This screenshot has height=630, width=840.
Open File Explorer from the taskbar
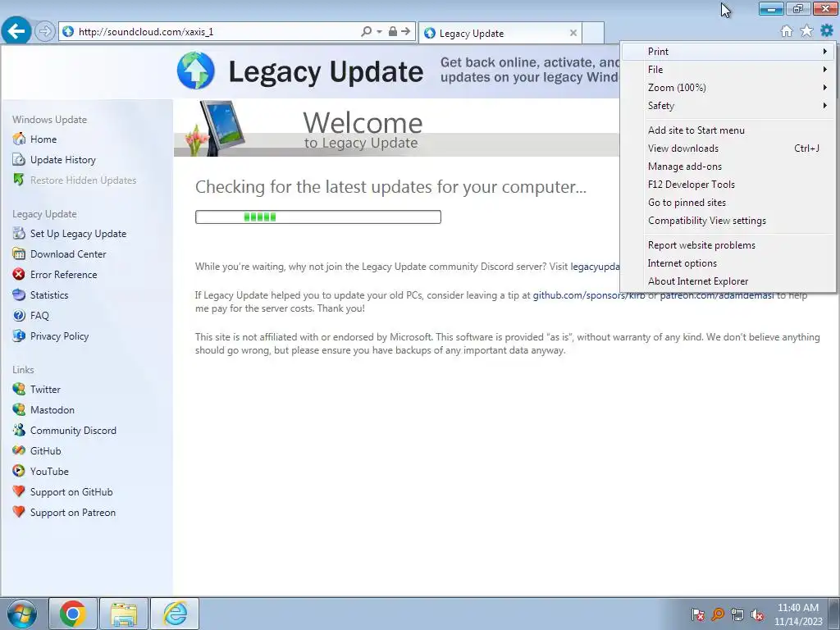click(124, 614)
